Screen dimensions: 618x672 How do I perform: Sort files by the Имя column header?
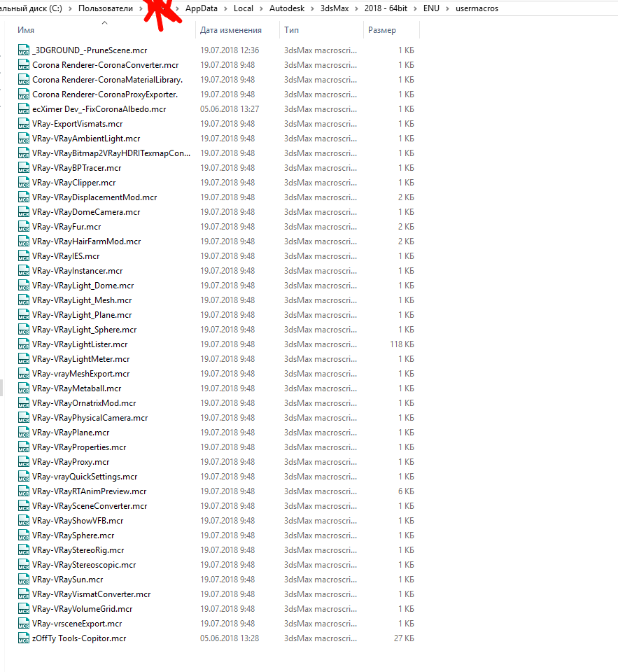[x=26, y=30]
